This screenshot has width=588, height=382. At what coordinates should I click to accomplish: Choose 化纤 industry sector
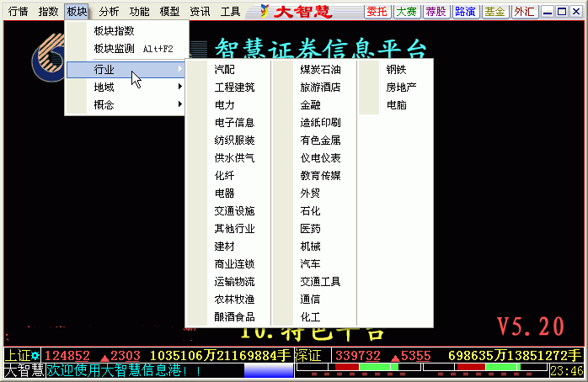(x=228, y=176)
